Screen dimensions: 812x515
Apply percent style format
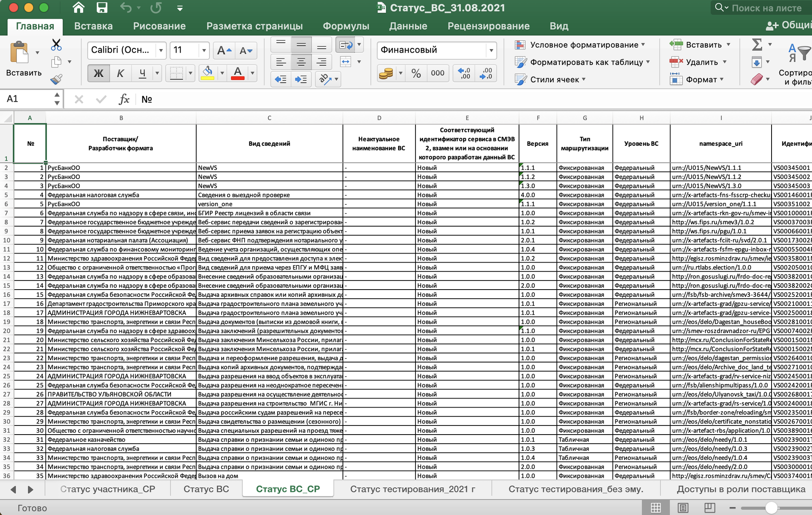tap(416, 73)
